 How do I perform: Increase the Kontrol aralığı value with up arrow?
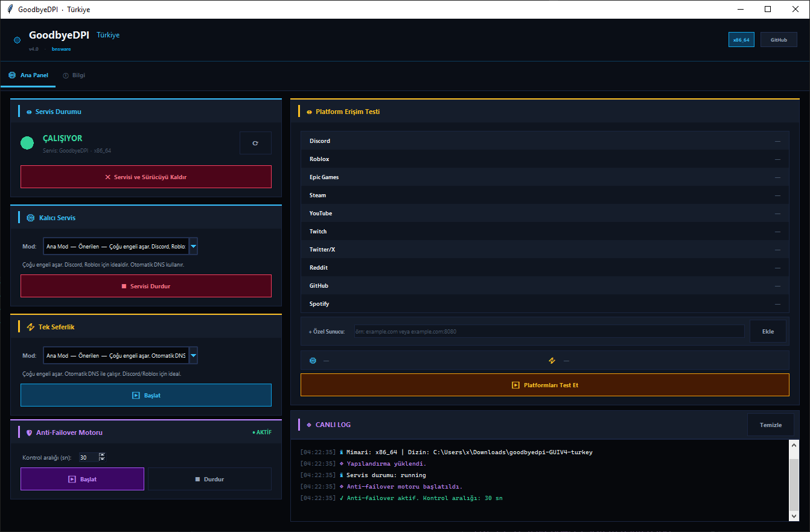(x=102, y=455)
